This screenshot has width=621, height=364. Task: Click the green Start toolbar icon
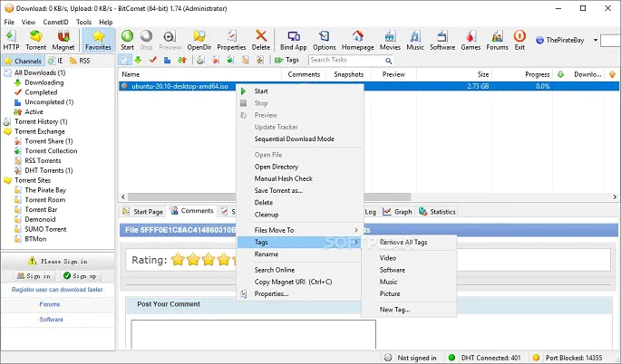127,40
